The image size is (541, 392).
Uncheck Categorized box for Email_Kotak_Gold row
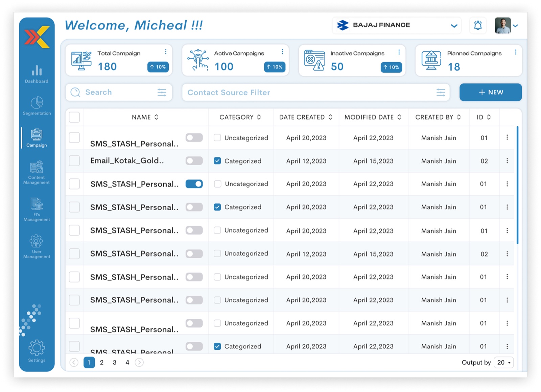(217, 161)
